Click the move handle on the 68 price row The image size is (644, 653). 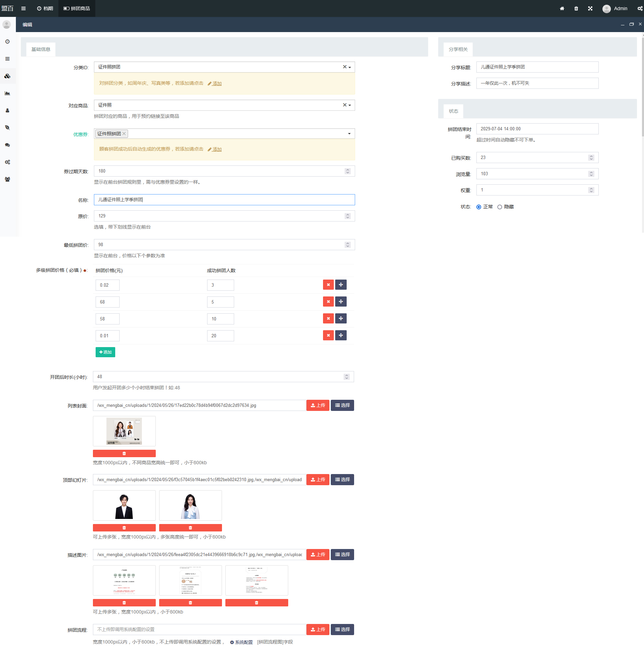(x=341, y=302)
